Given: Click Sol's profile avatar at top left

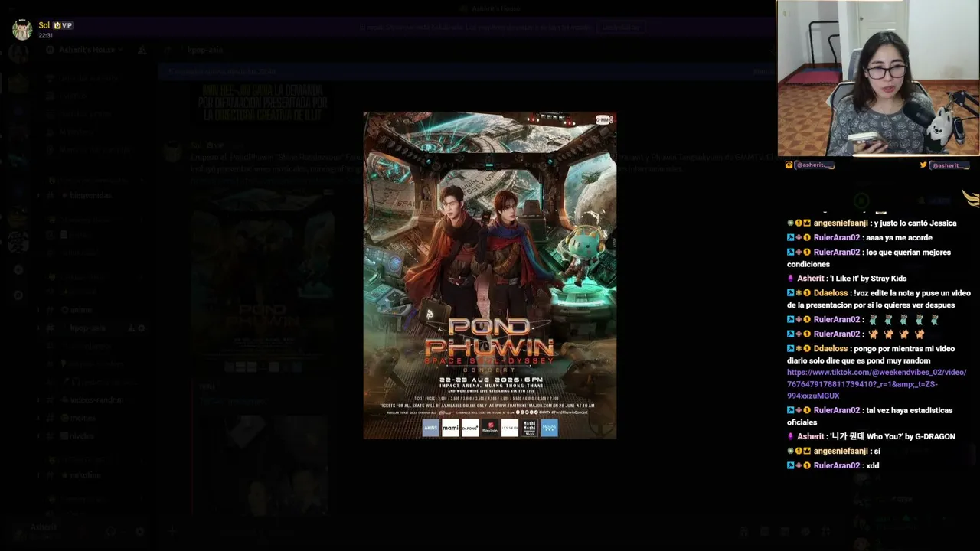Looking at the screenshot, I should click(x=22, y=30).
